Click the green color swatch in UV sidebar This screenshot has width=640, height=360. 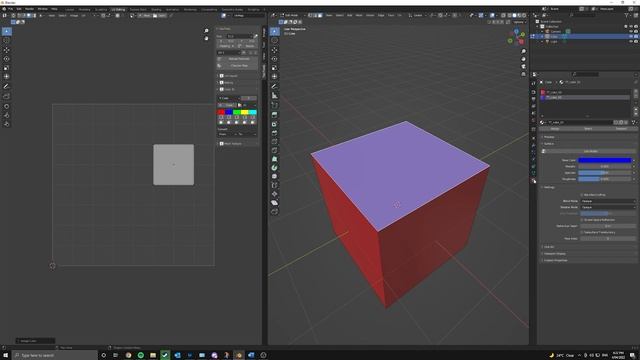(237, 112)
